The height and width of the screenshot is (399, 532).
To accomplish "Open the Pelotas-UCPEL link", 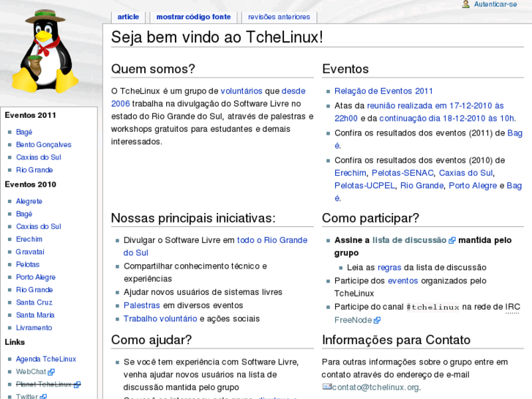I will pos(364,185).
